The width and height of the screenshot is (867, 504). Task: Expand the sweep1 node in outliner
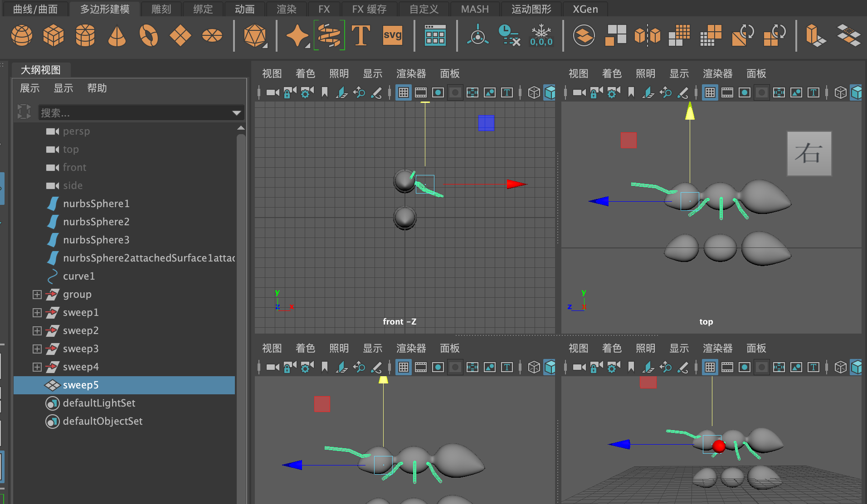click(37, 313)
